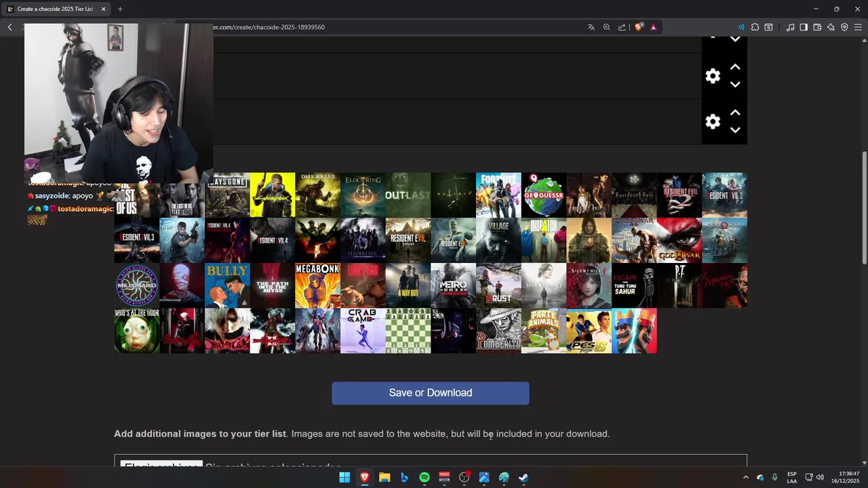Select the Days Gone game thumbnail

coord(227,195)
